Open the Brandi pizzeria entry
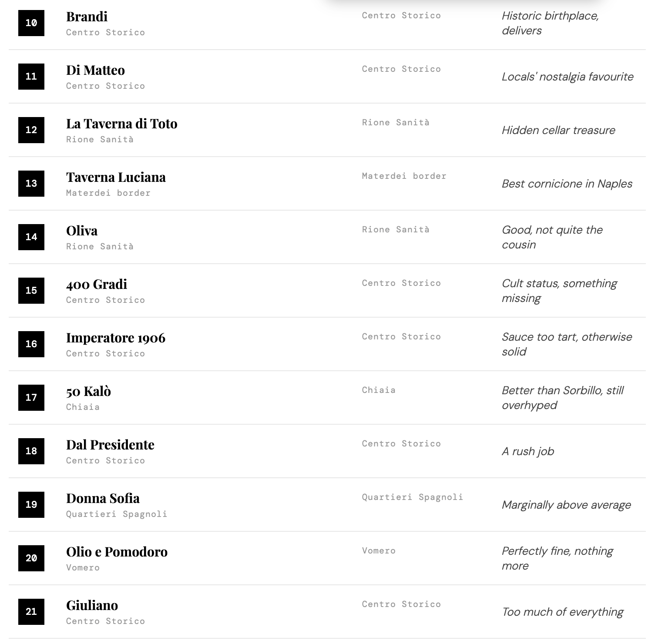Screen dimensions: 658x644 click(x=87, y=17)
